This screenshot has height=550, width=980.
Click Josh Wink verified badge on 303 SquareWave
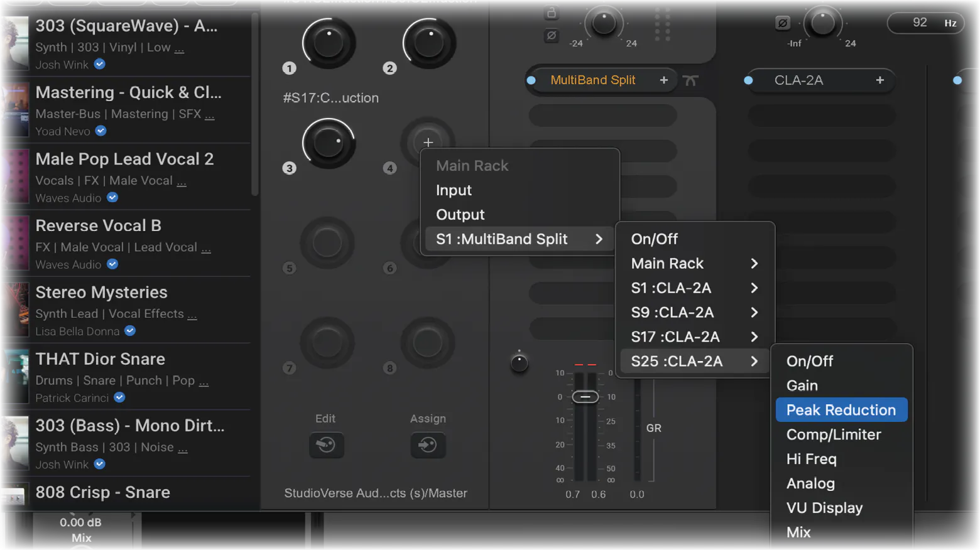99,64
